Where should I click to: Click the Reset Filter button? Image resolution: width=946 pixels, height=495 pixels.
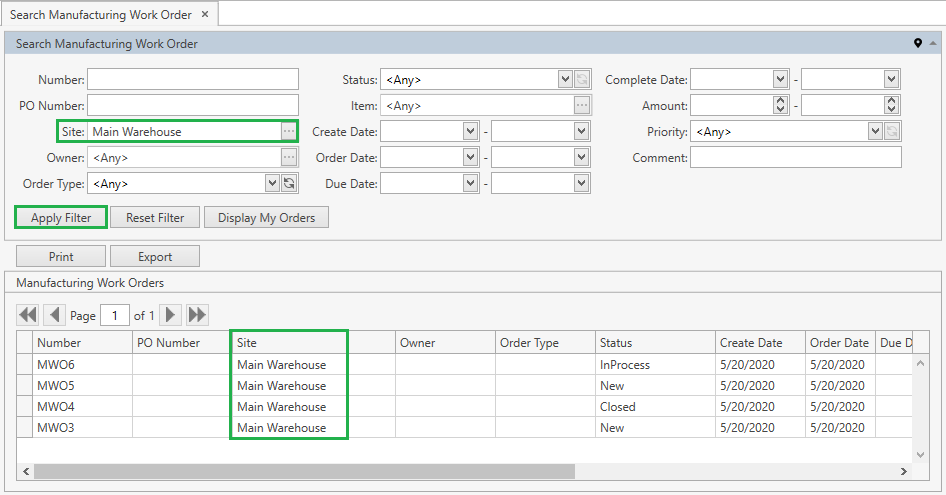coord(155,217)
